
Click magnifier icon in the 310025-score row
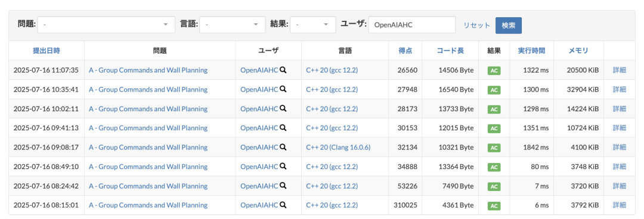click(283, 205)
